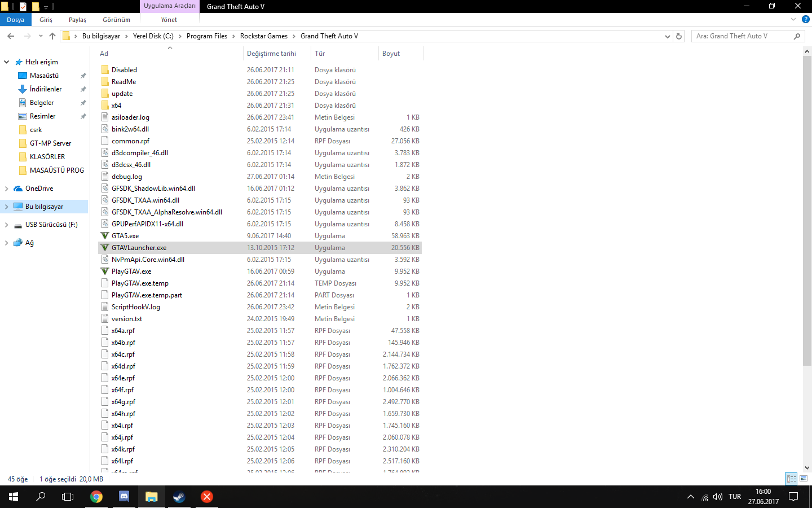The width and height of the screenshot is (812, 508).
Task: Click the bink2w64.dll file icon
Action: pyautogui.click(x=105, y=129)
